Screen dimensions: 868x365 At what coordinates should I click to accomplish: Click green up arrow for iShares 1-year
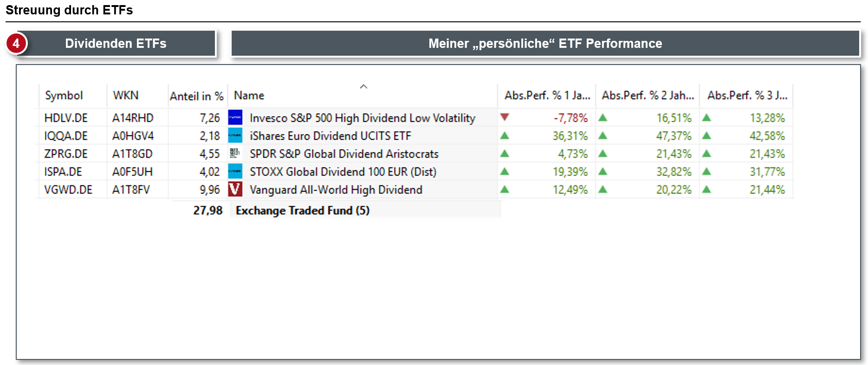pos(505,136)
